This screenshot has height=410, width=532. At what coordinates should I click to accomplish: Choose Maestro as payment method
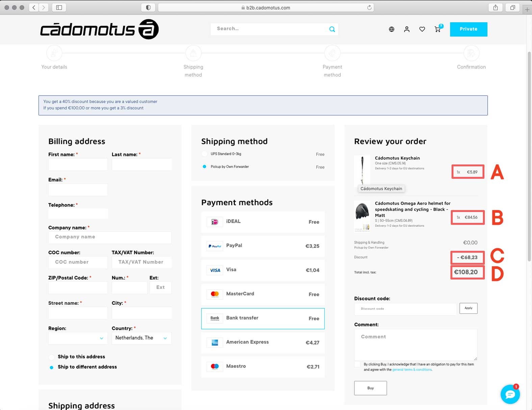[263, 366]
